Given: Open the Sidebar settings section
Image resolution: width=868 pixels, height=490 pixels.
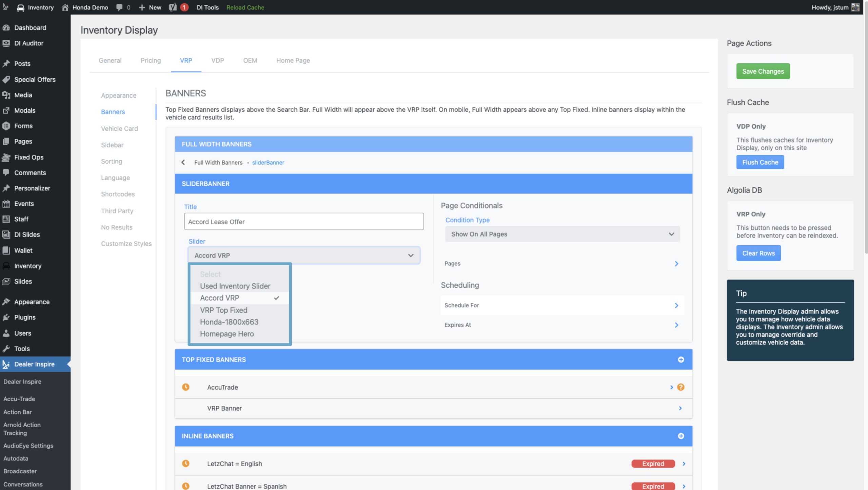Looking at the screenshot, I should coord(112,145).
